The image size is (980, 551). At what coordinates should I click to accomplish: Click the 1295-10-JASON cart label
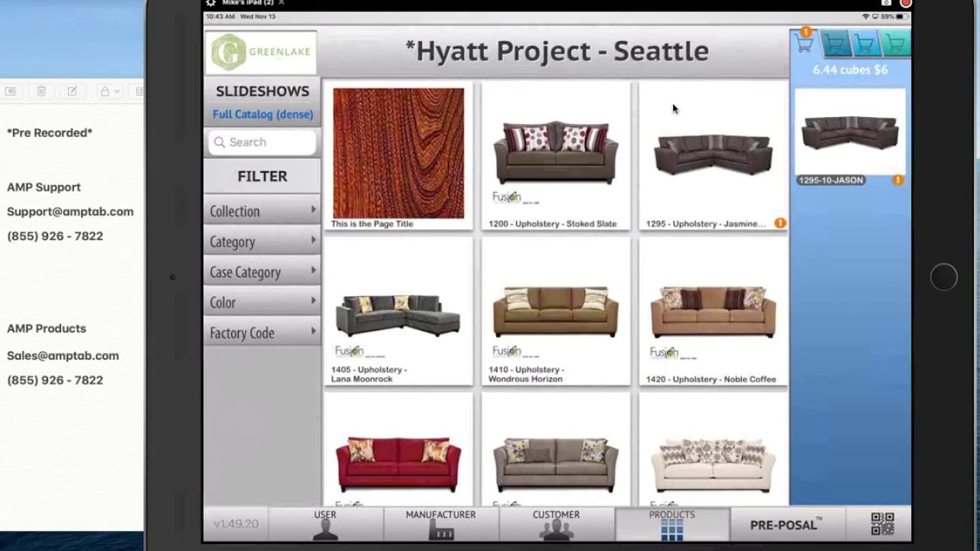[x=831, y=181]
